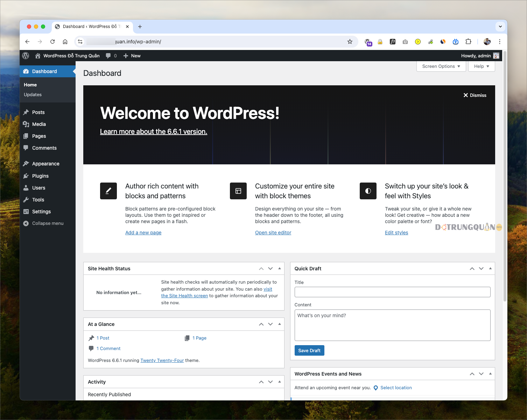Open Settings in the sidebar
Viewport: 527px width, 420px height.
pos(48,212)
